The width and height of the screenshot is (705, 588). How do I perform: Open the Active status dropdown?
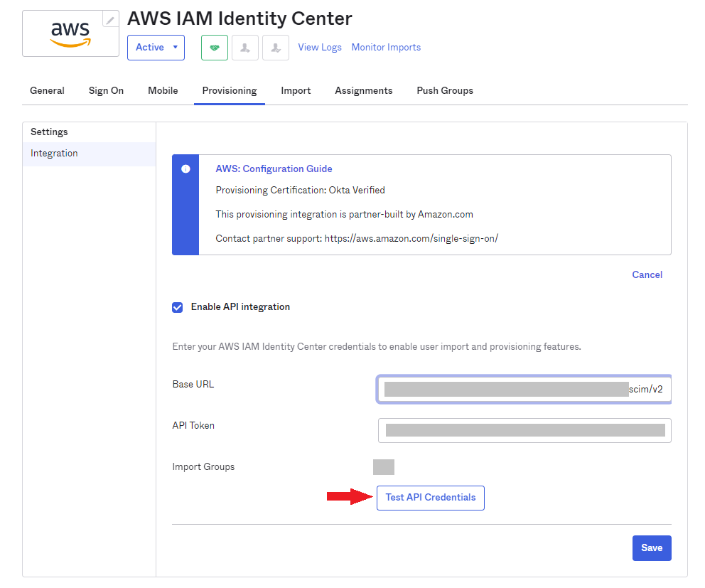(x=156, y=48)
